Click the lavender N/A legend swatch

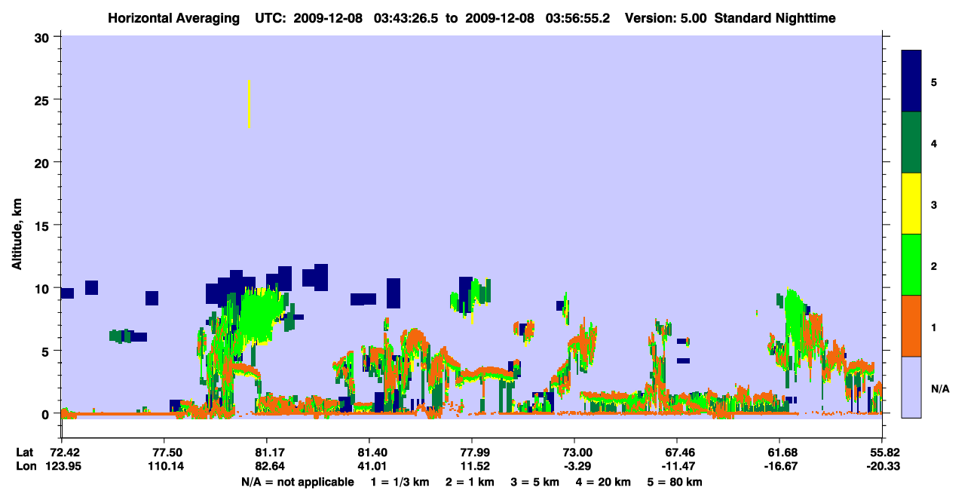click(x=911, y=387)
